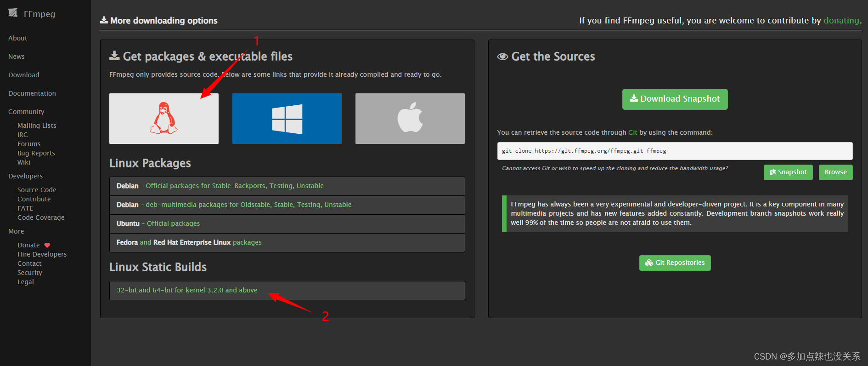
Task: Click the git Snapshot button
Action: [x=788, y=172]
